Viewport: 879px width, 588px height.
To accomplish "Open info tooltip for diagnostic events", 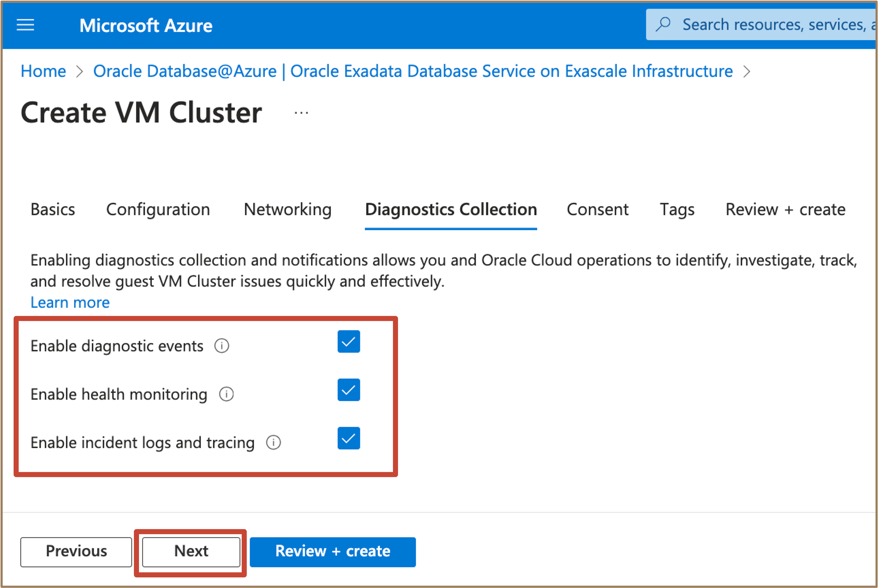I will point(222,346).
